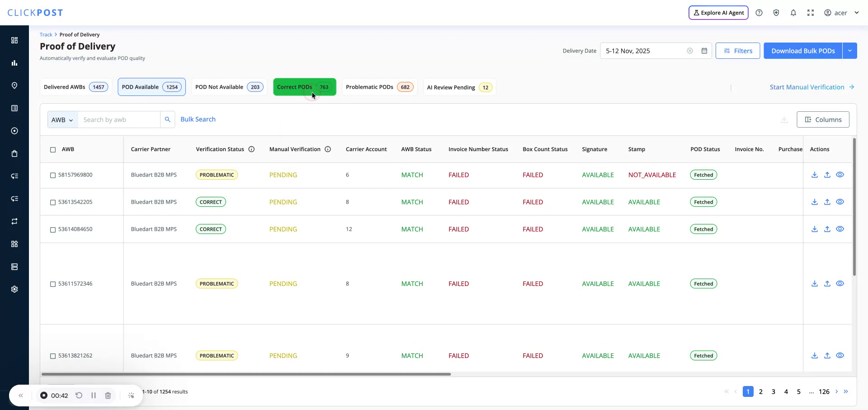The width and height of the screenshot is (868, 410).
Task: Pause the screen recording timer
Action: [x=94, y=395]
